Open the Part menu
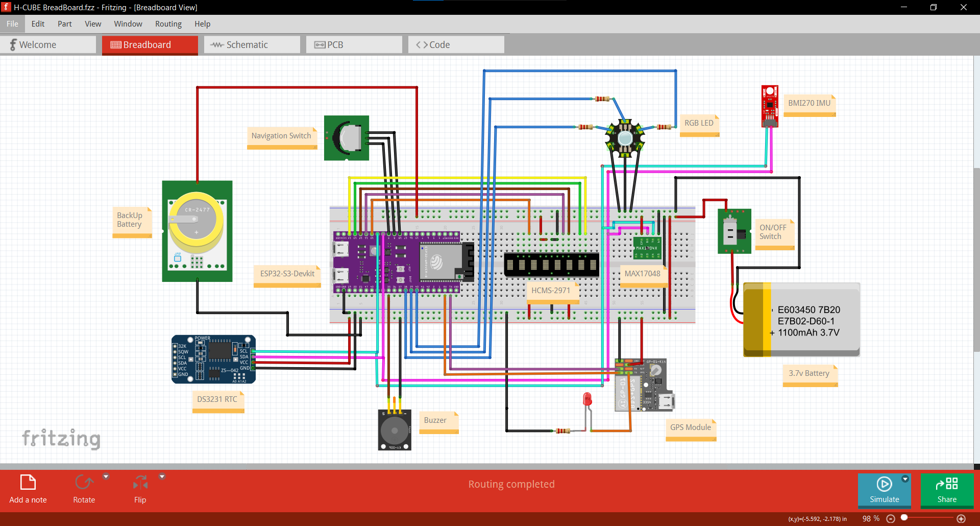Screen dimensions: 980x526 (x=65, y=24)
